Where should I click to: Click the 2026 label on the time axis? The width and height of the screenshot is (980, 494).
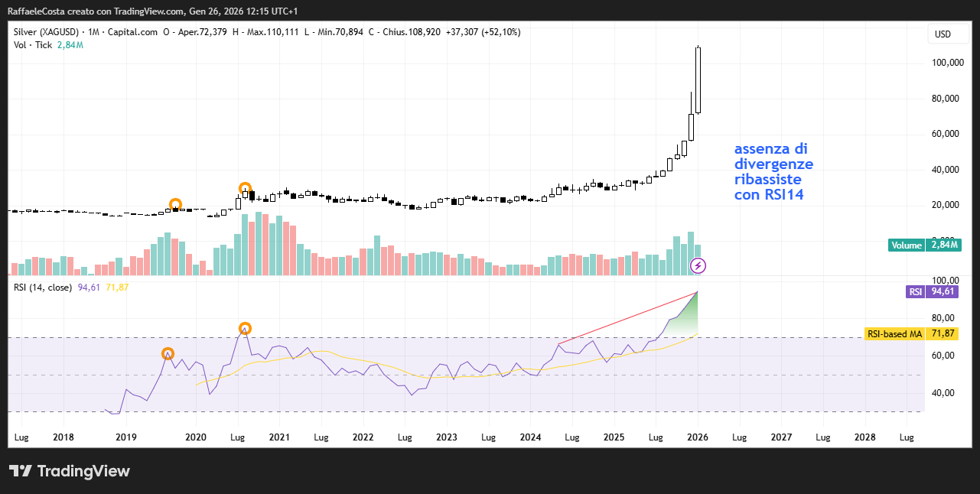[698, 438]
